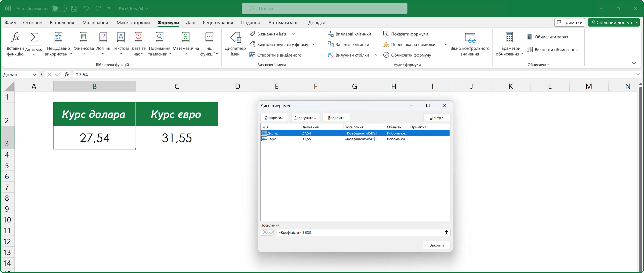This screenshot has height=273, width=644.
Task: Click Trace Precedents (Впливові клітинки)
Action: coord(349,34)
